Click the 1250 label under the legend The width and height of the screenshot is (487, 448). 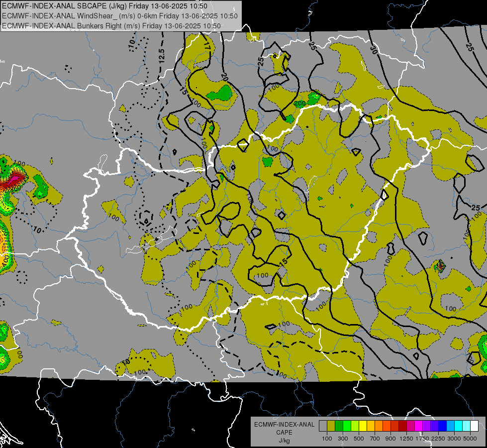tap(406, 439)
